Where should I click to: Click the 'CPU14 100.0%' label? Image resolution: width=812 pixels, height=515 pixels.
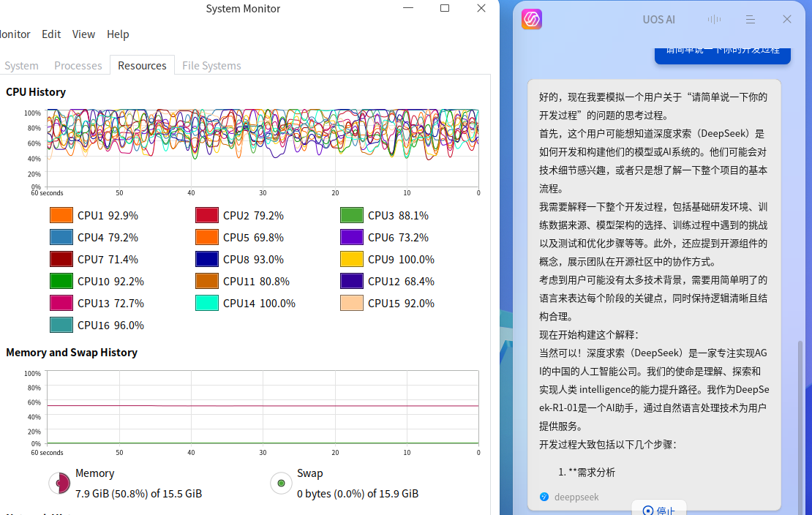(x=259, y=303)
